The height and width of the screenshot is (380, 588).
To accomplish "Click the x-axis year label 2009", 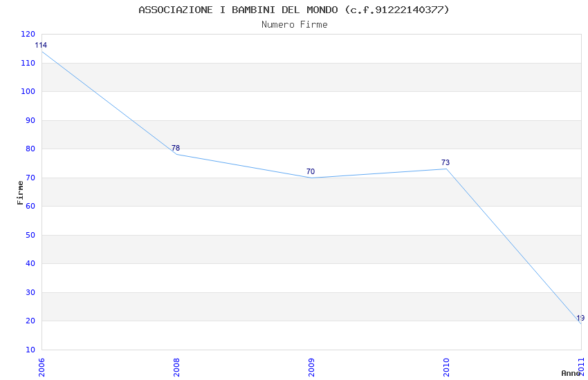I will click(311, 368).
